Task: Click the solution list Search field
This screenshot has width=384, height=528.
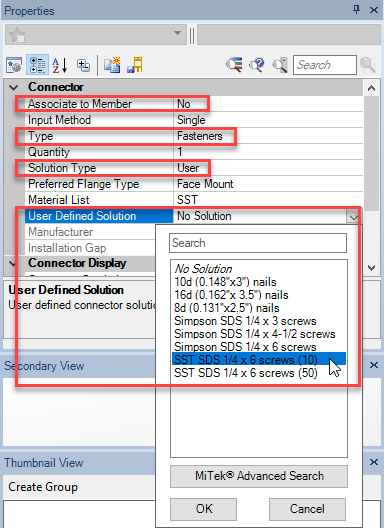Action: 258,243
